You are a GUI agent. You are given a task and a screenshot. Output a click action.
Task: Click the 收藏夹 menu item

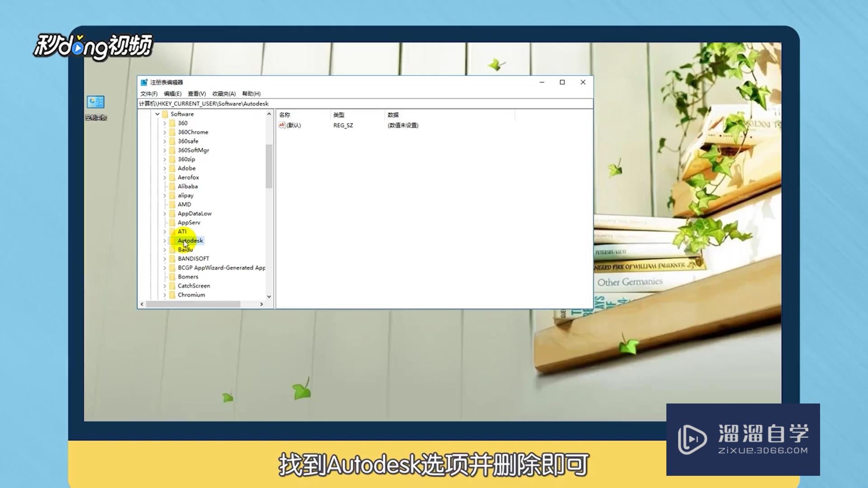click(224, 94)
